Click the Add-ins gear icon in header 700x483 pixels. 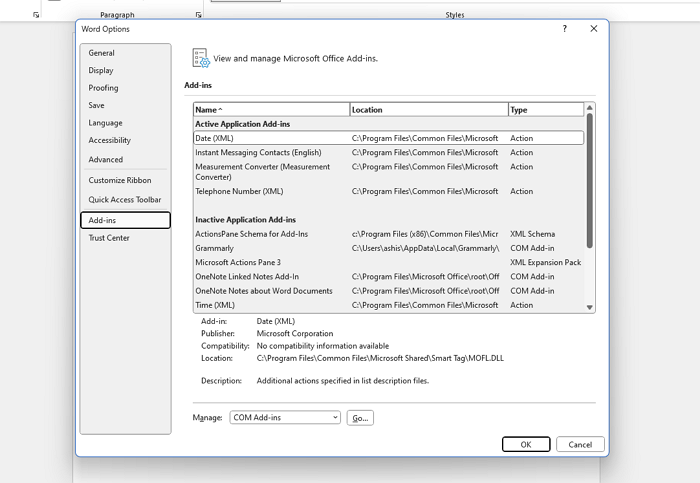tap(200, 58)
